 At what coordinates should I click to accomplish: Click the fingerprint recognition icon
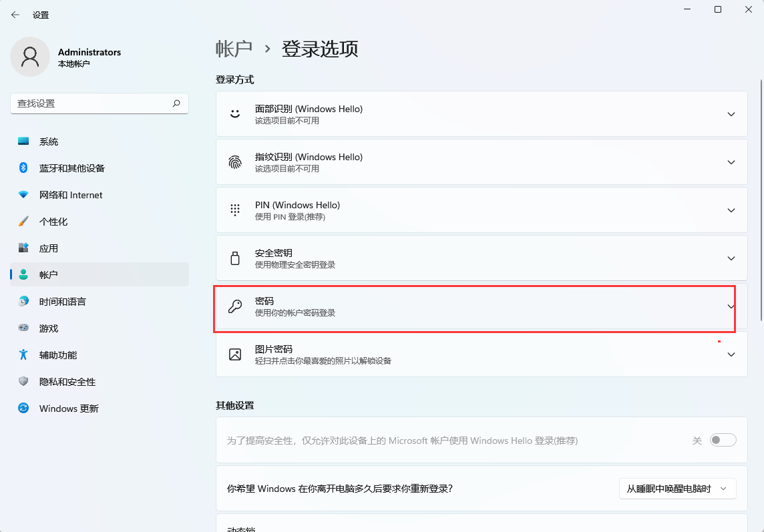coord(234,162)
